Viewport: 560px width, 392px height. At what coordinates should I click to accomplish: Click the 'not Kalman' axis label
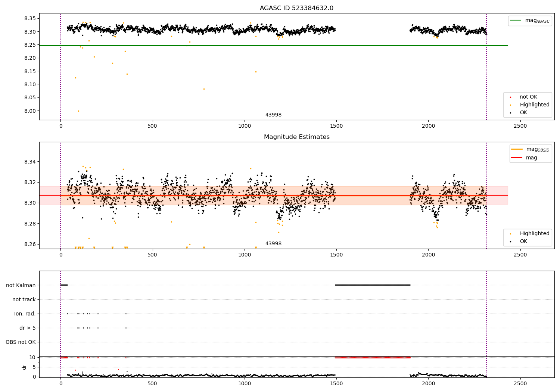21,285
